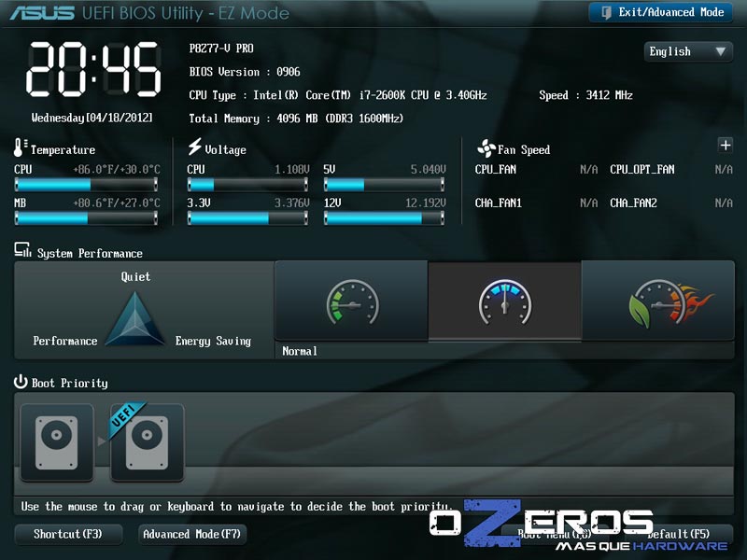The width and height of the screenshot is (747, 560).
Task: Click the MB temperature bar
Action: pos(86,218)
